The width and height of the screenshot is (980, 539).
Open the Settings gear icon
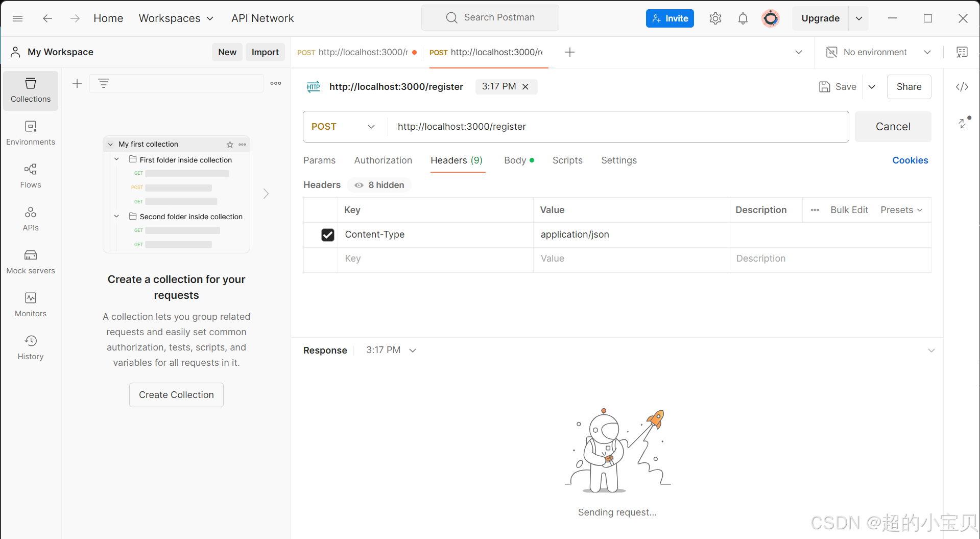[715, 18]
